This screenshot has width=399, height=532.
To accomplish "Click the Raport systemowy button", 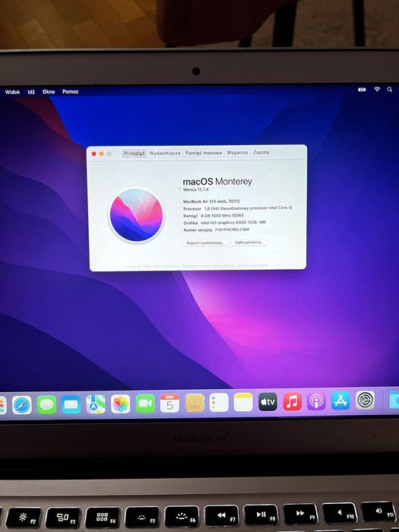I will tap(206, 243).
